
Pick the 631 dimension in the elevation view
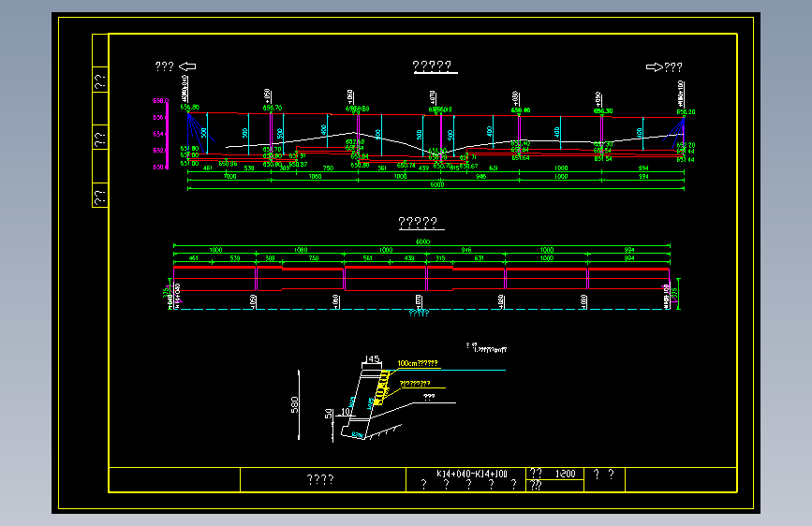[494, 168]
